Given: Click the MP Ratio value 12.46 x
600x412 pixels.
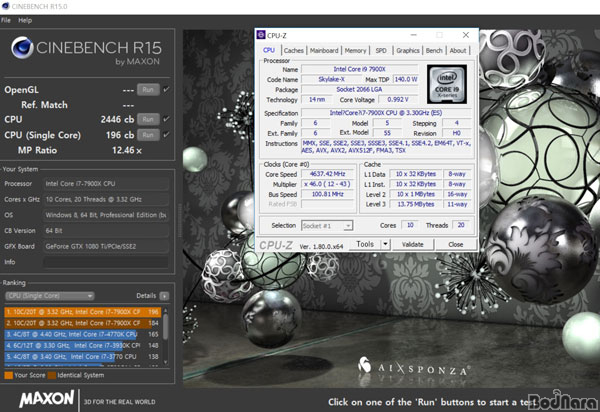Looking at the screenshot, I should point(127,150).
